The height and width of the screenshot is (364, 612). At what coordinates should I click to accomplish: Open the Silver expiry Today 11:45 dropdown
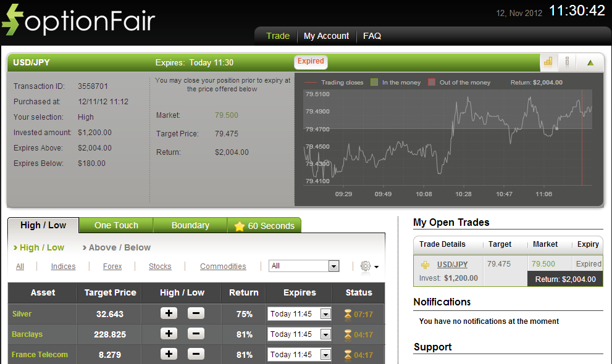[x=299, y=314]
